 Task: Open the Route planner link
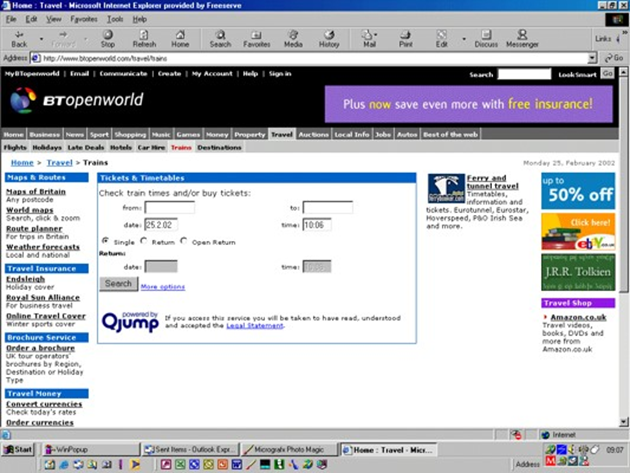34,228
